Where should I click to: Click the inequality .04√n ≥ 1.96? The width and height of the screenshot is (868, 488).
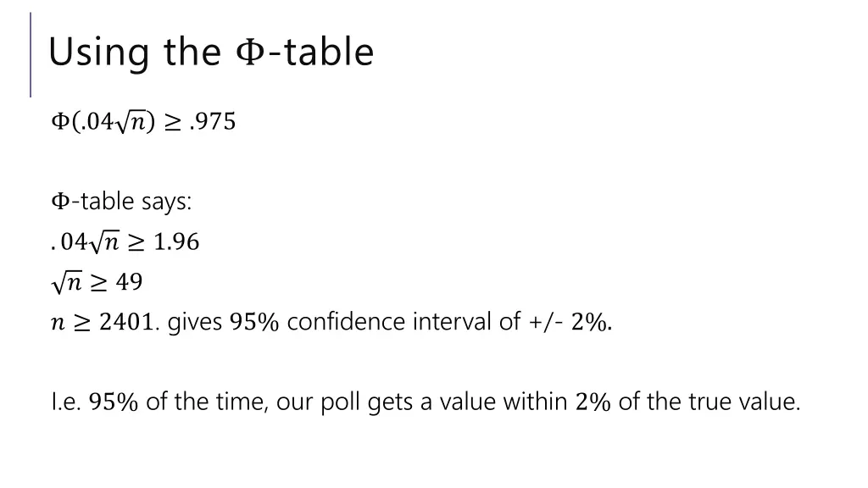pos(125,241)
